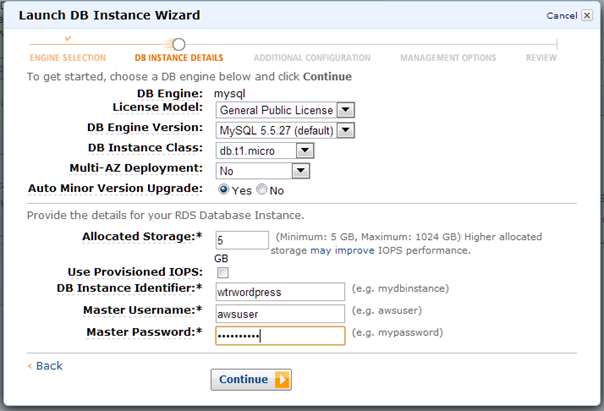604x411 pixels.
Task: Click the DB Instance Details step circle
Action: (179, 44)
